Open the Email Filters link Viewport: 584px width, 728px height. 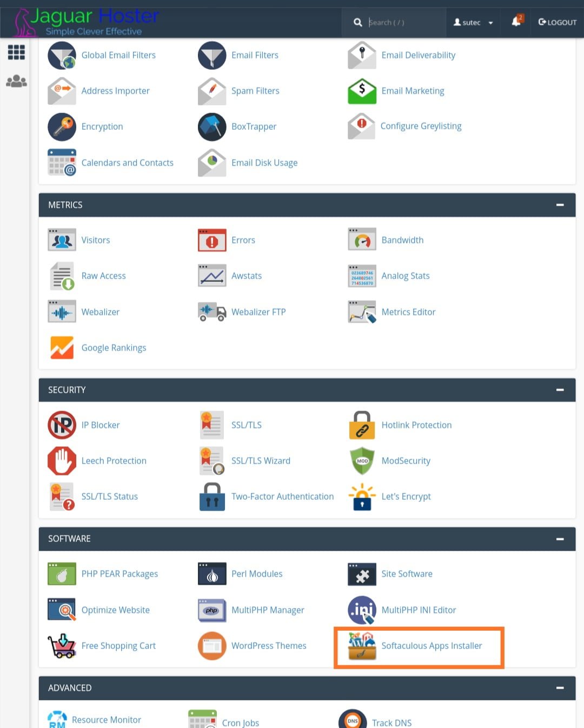pos(255,55)
